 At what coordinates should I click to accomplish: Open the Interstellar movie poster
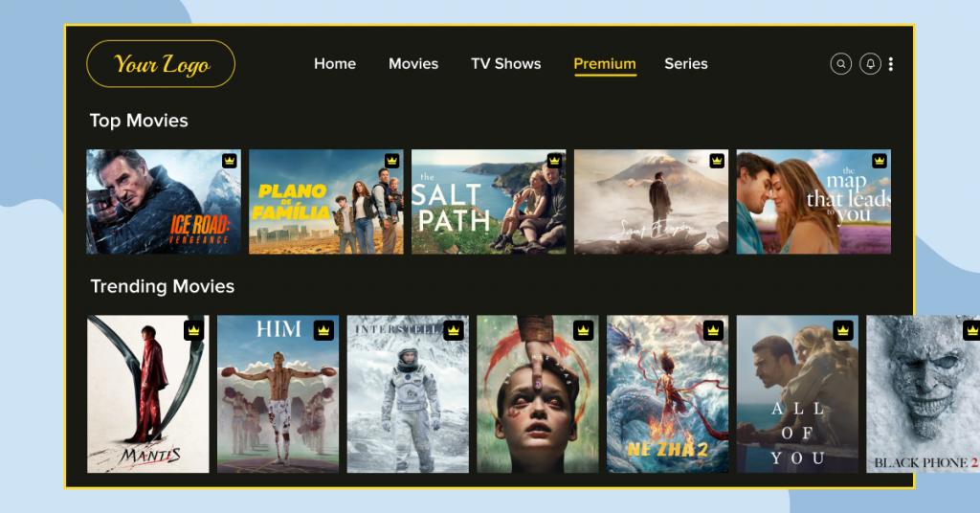coord(408,393)
